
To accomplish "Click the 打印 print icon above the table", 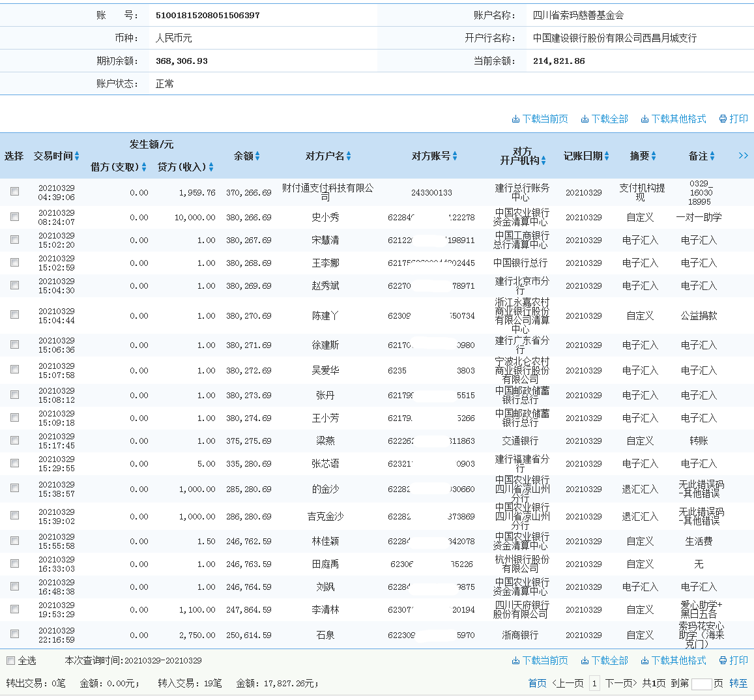I will click(721, 119).
